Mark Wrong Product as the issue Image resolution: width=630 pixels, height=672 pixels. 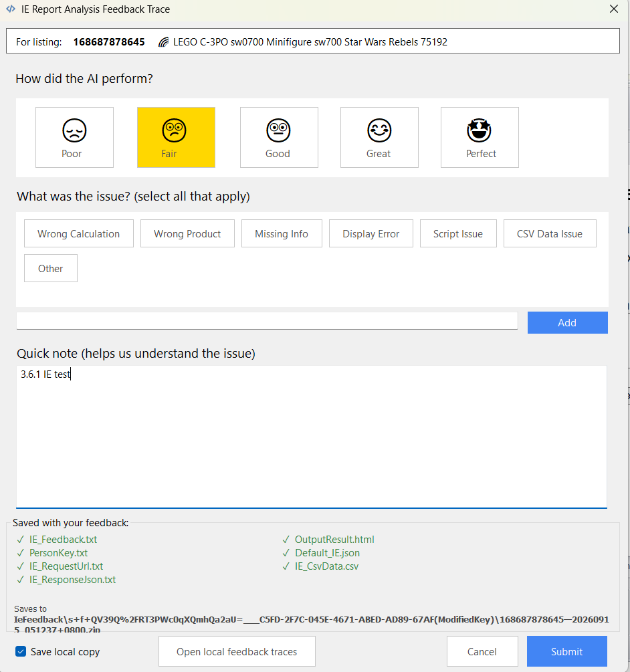click(187, 233)
